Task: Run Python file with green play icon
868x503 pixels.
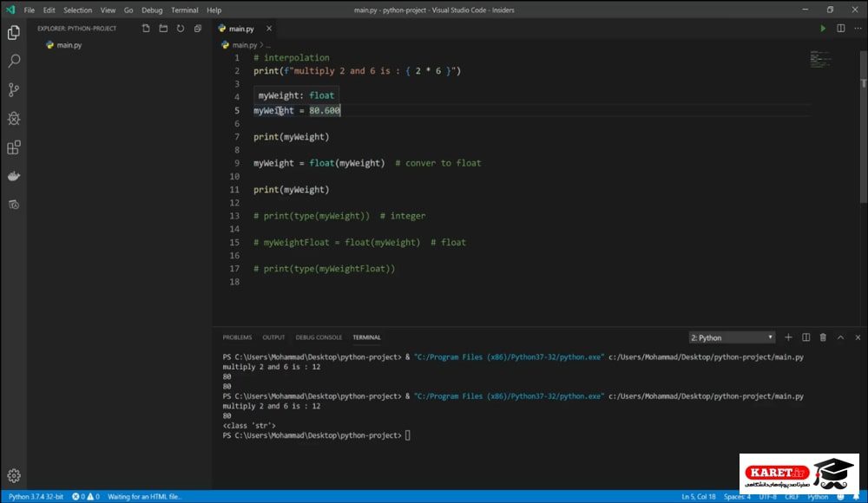Action: (823, 29)
